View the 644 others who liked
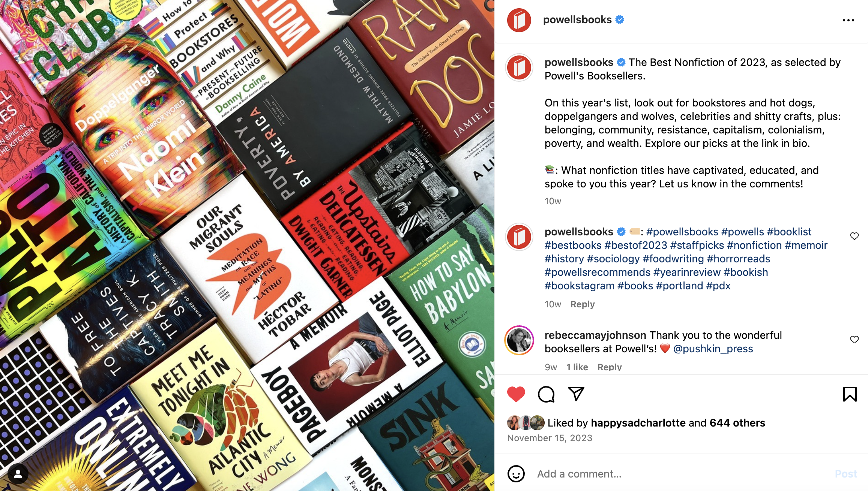Viewport: 868px width, 491px height. (x=737, y=423)
